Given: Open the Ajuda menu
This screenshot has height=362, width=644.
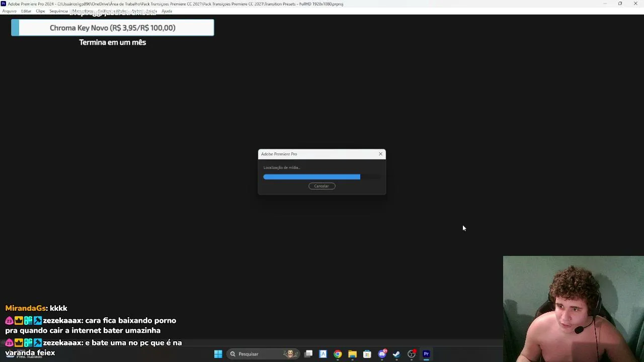Looking at the screenshot, I should (167, 11).
